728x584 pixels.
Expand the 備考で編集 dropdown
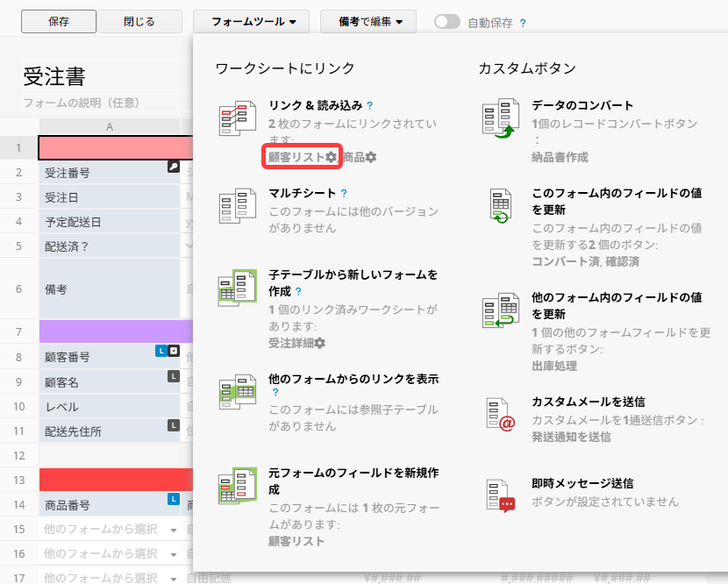(x=368, y=22)
